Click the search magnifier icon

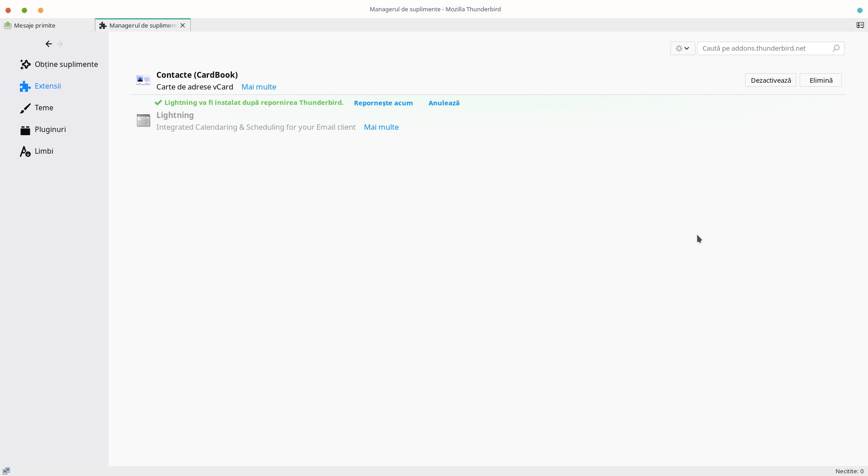836,48
